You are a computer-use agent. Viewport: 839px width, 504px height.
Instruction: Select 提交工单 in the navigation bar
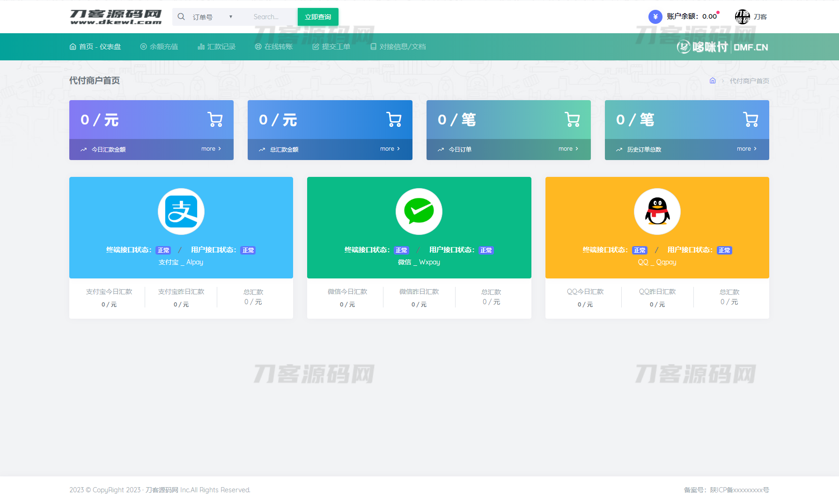tap(331, 47)
